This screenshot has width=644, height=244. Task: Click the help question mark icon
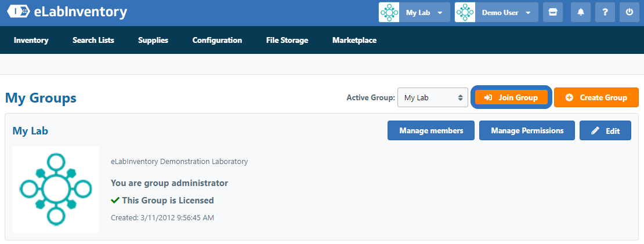pos(605,13)
